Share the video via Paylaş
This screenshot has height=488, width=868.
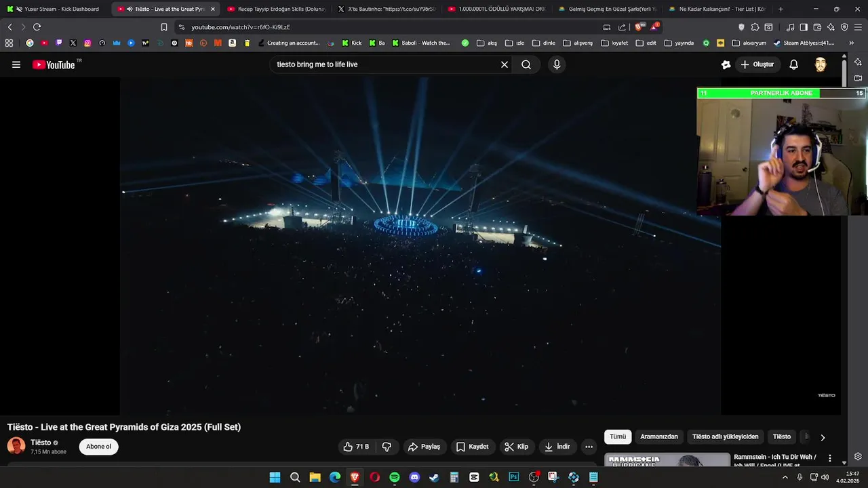coord(424,447)
